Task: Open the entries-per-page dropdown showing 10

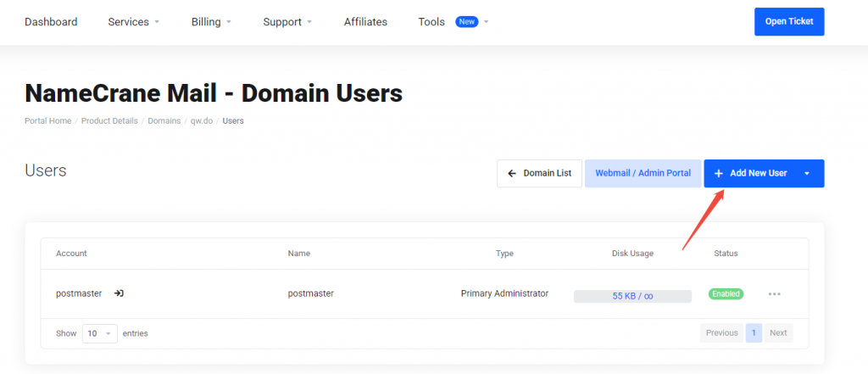Action: pos(100,333)
